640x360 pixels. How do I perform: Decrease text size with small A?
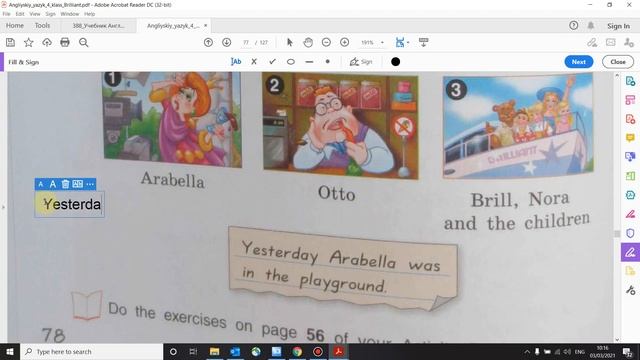[x=40, y=184]
